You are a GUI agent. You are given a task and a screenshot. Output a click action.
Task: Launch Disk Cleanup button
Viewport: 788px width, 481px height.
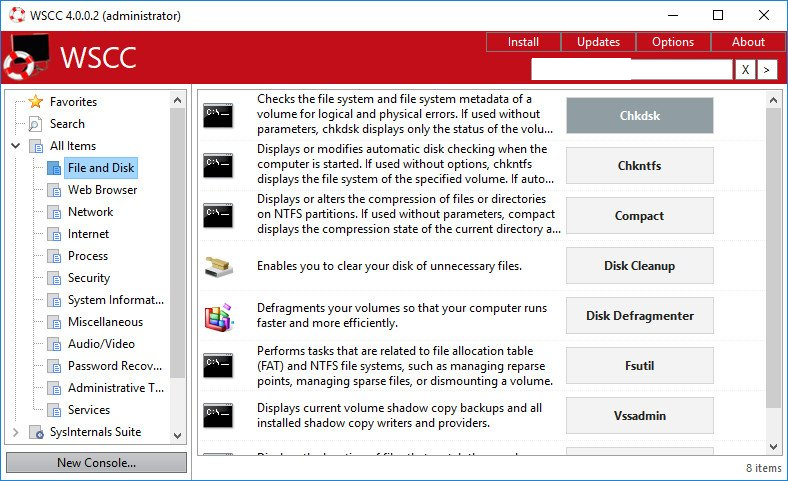click(x=640, y=265)
